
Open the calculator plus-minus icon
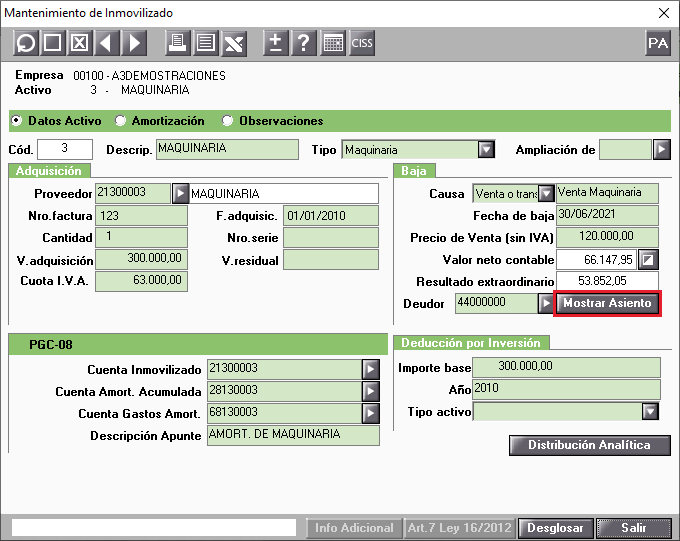pyautogui.click(x=276, y=43)
